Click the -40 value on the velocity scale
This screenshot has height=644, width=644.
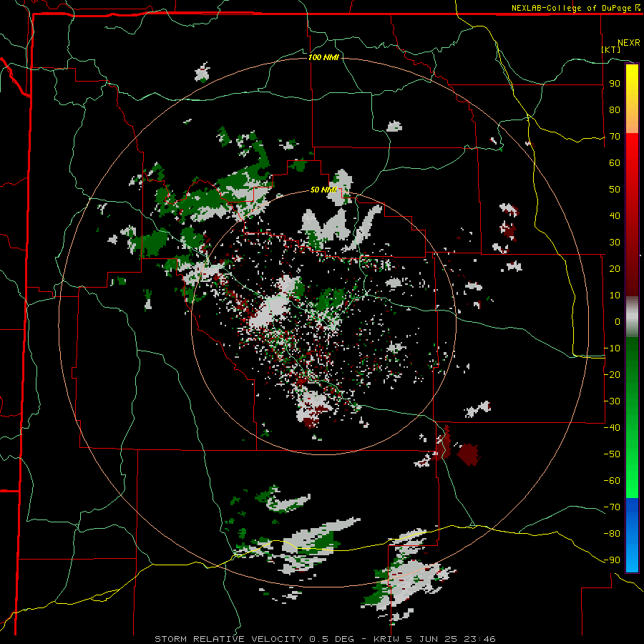click(x=612, y=428)
